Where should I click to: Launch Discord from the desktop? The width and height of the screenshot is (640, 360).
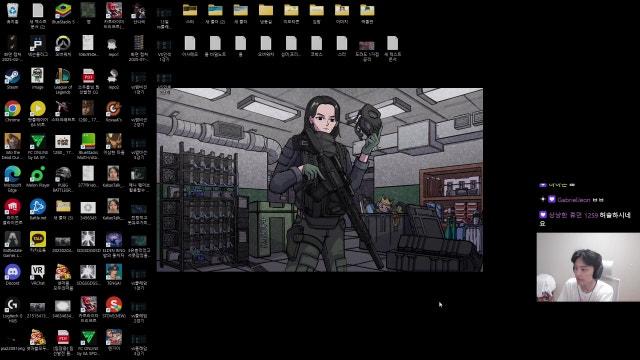click(12, 275)
